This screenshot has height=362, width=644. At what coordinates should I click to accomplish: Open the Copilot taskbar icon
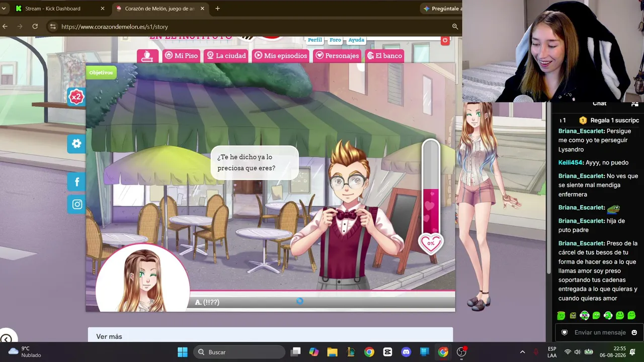point(314,352)
